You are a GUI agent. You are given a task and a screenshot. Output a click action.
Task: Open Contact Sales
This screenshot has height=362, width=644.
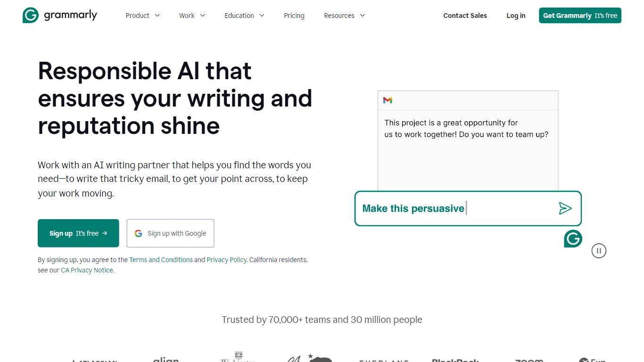click(465, 16)
